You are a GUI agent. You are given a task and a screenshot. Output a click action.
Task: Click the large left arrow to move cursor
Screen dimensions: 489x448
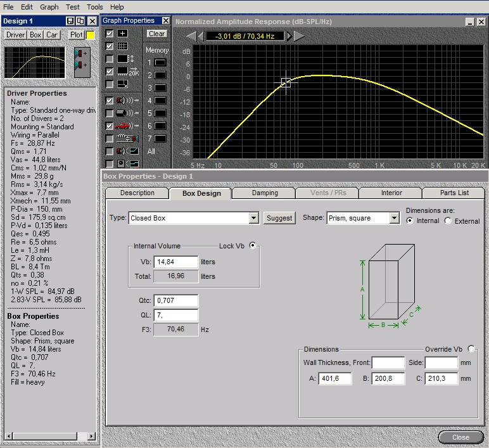[191, 36]
